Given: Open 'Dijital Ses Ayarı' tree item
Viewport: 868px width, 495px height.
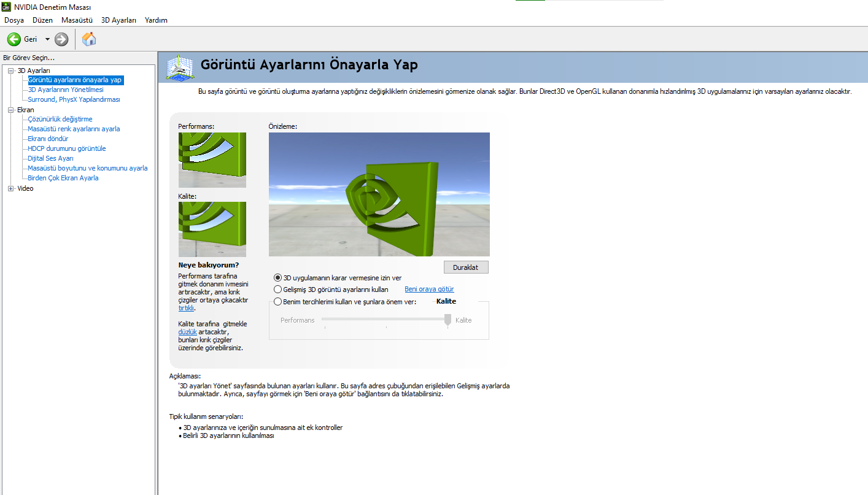Looking at the screenshot, I should pyautogui.click(x=50, y=158).
